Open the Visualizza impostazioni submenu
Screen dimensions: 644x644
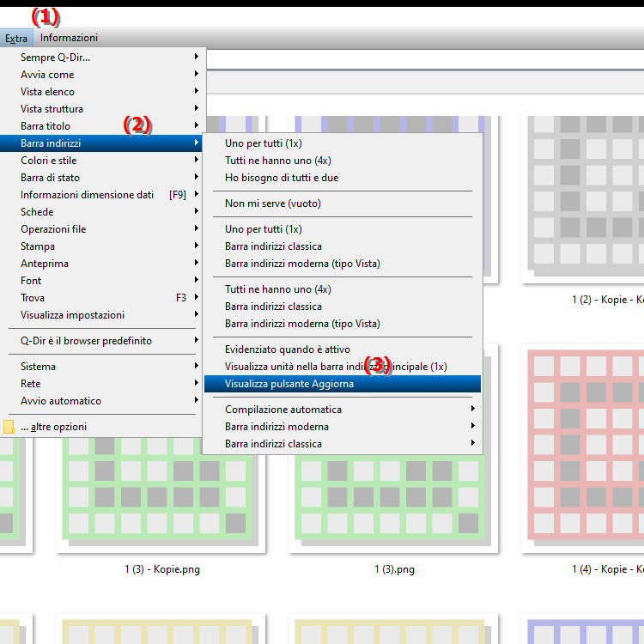click(x=100, y=315)
